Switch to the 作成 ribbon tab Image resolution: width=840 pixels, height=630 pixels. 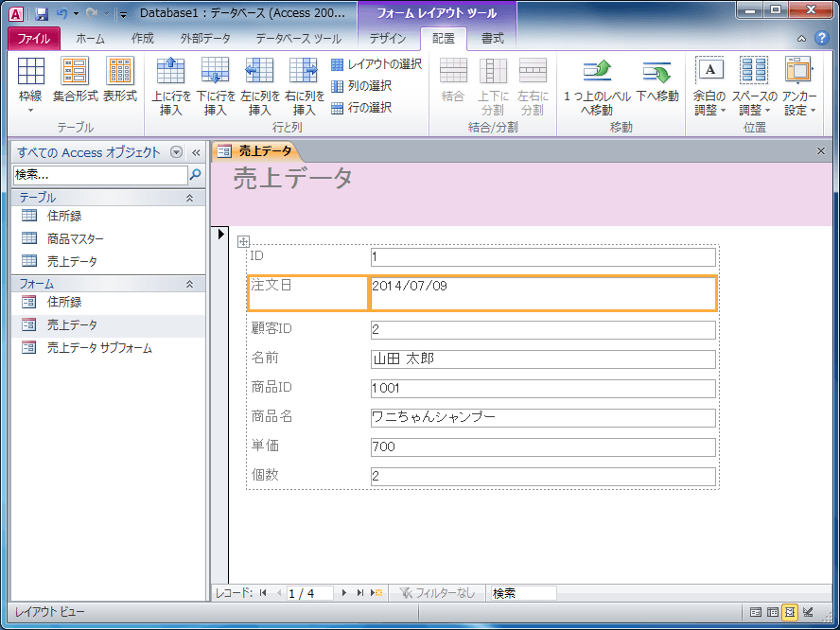click(x=143, y=39)
